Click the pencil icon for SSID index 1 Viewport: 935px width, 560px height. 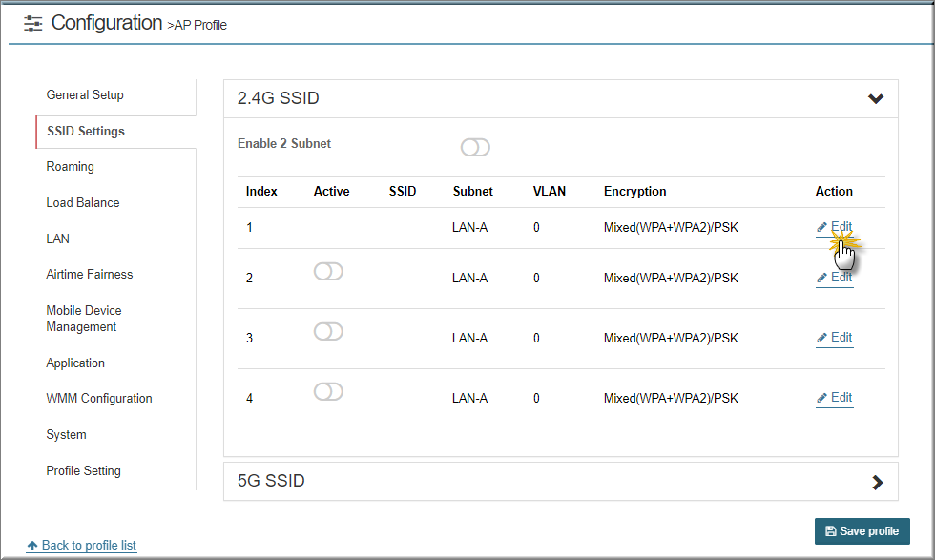click(821, 227)
